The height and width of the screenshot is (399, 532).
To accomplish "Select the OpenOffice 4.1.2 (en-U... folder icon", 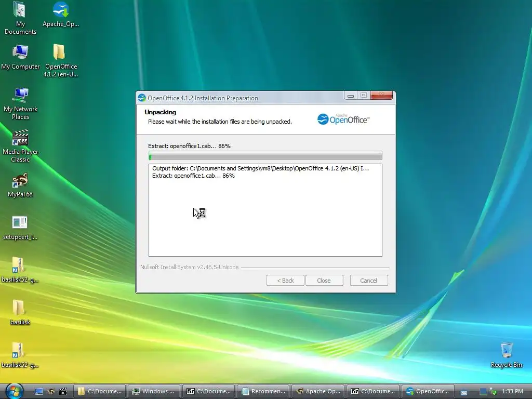I will [x=61, y=61].
